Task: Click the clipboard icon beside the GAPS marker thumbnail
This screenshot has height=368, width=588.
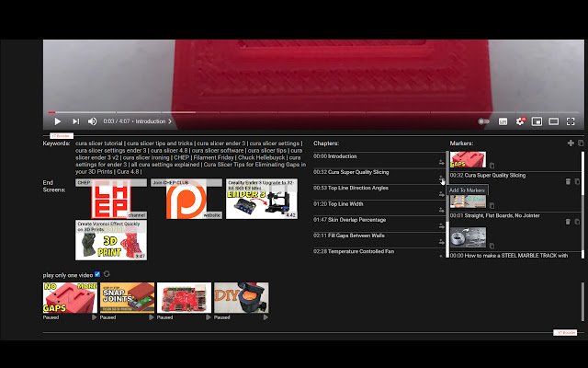Action: [492, 166]
